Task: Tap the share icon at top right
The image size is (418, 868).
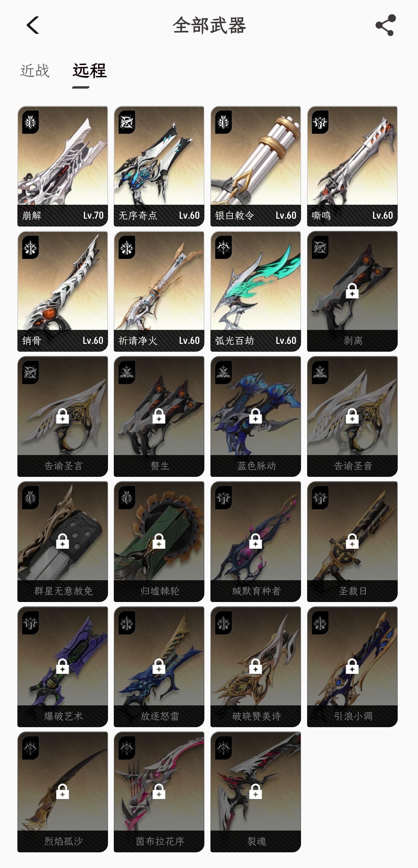Action: (385, 25)
